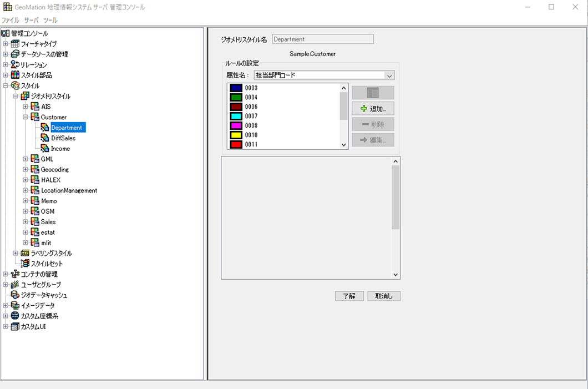The height and width of the screenshot is (389, 588).
Task: Click the カスタム座標系 globe icon
Action: tap(15, 316)
